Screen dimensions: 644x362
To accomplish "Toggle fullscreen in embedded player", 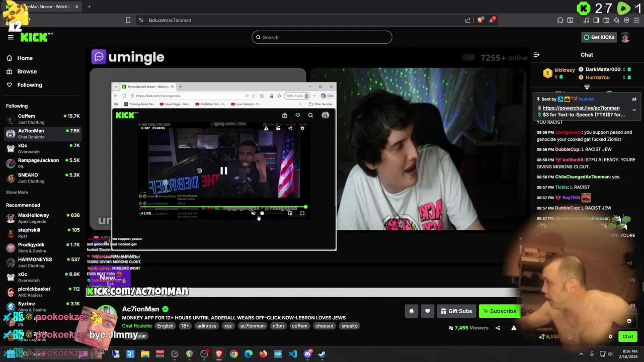I will pyautogui.click(x=302, y=213).
